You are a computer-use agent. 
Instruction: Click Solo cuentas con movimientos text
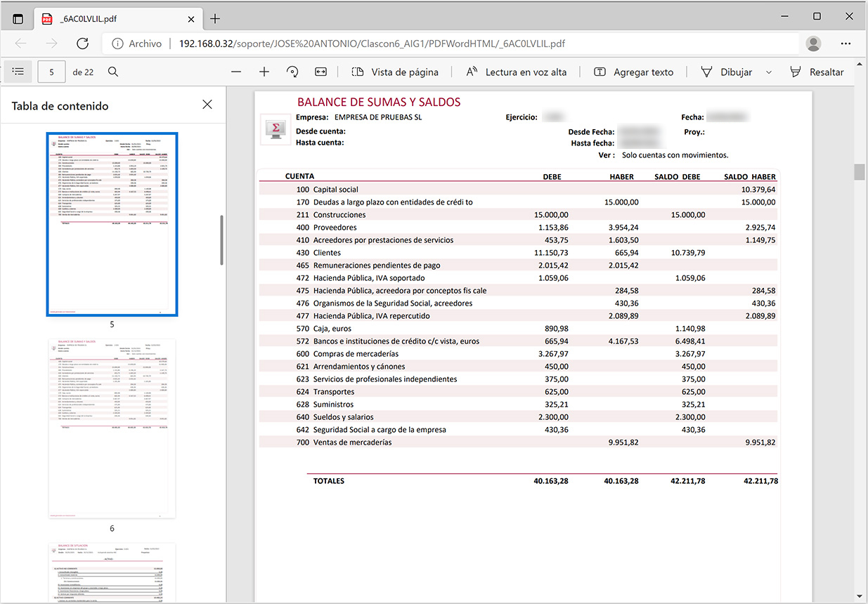pyautogui.click(x=675, y=155)
